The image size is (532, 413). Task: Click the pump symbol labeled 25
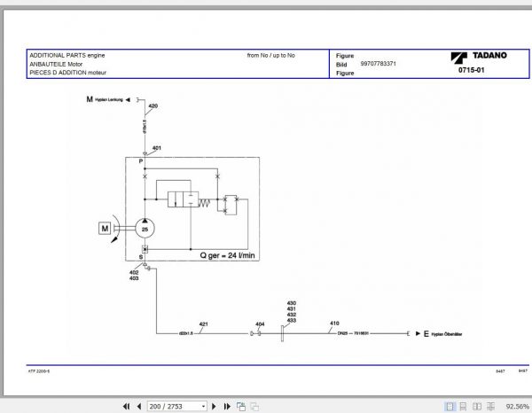(x=145, y=228)
